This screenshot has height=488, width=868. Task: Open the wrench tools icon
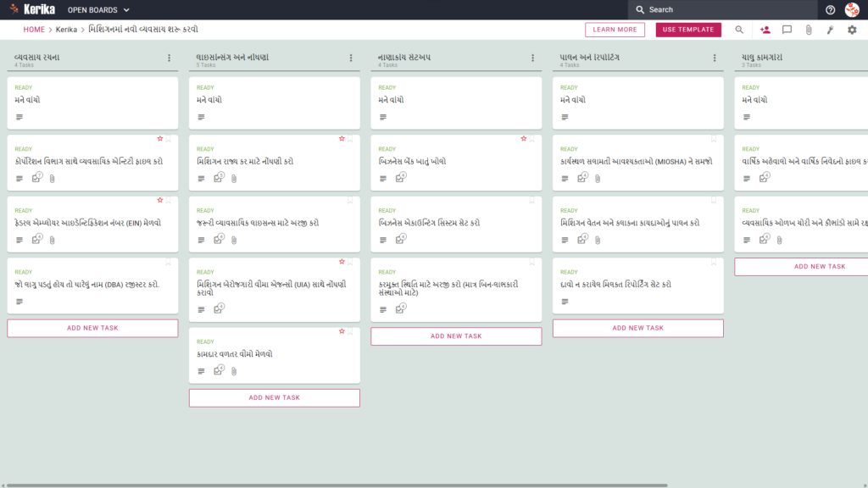(x=831, y=30)
